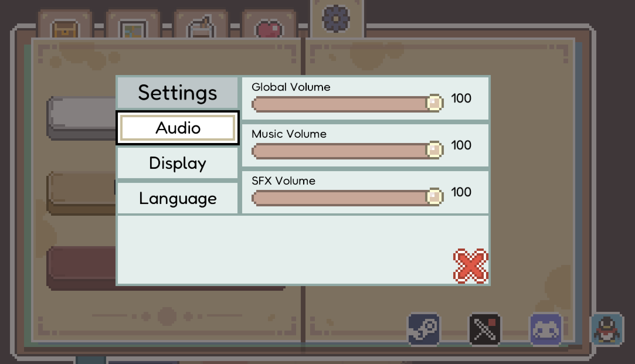Click the dark red button behind the dialog
Viewport: 635px width, 364px height.
81,268
